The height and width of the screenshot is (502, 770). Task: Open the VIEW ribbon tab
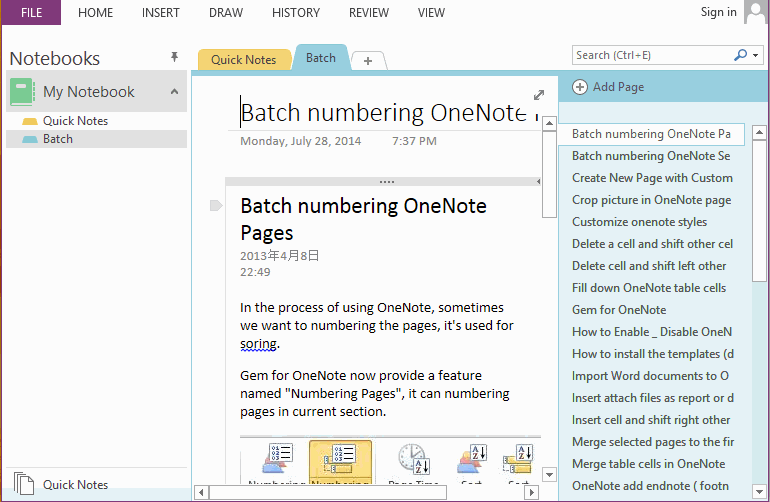coord(431,13)
